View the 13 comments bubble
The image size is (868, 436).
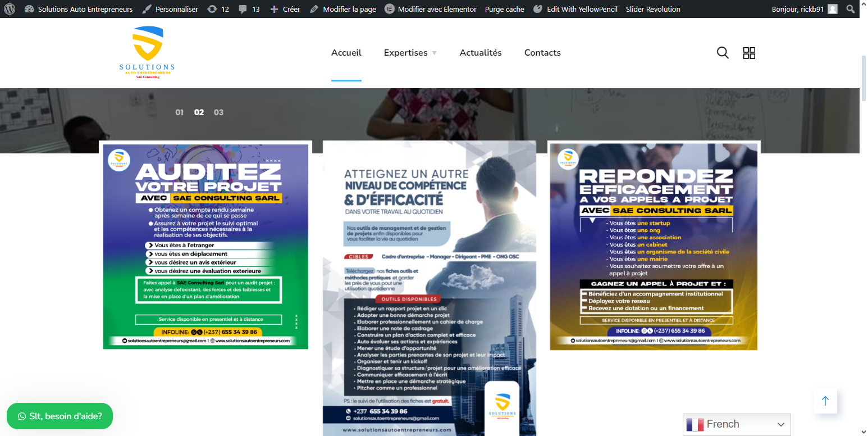(x=249, y=9)
